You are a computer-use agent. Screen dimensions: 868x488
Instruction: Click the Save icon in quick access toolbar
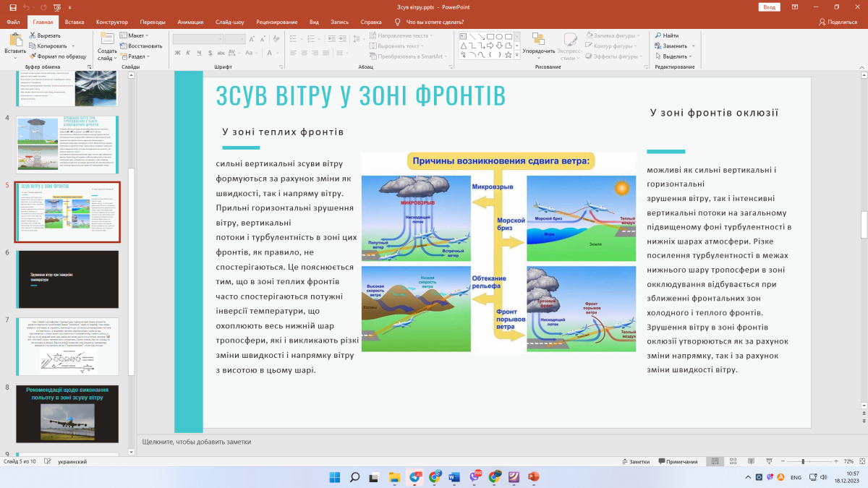12,7
